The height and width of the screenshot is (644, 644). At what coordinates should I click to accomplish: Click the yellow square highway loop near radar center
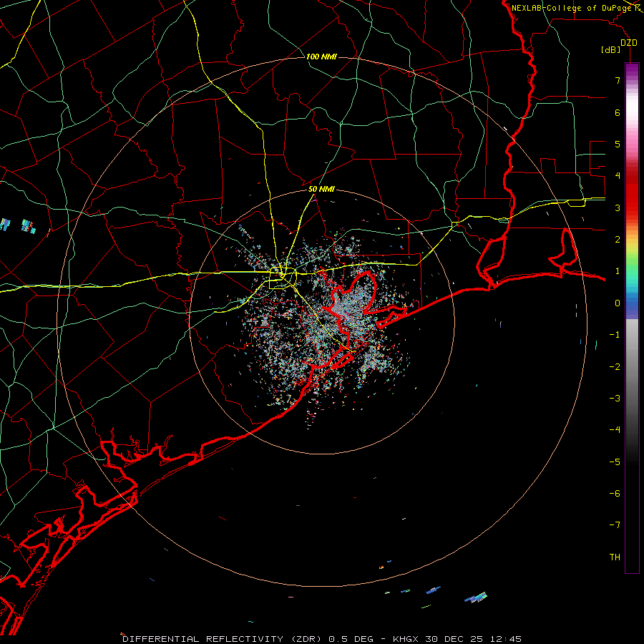tap(283, 278)
